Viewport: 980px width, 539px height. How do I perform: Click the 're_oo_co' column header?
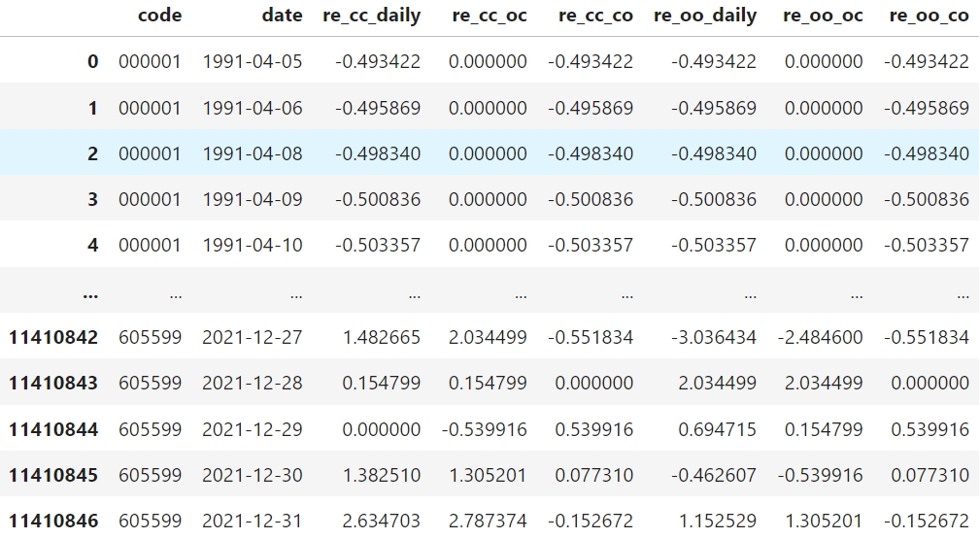[x=929, y=17]
